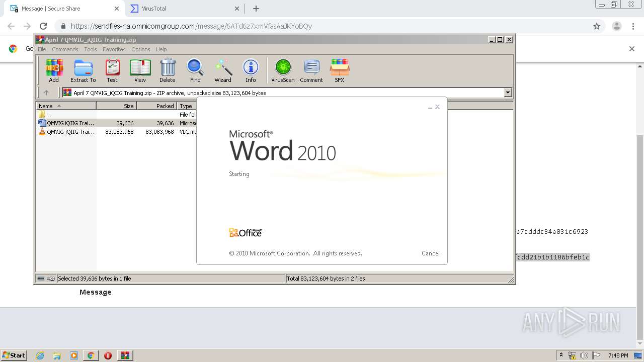The height and width of the screenshot is (362, 644).
Task: Select the parent folder '..' row
Action: (x=117, y=115)
